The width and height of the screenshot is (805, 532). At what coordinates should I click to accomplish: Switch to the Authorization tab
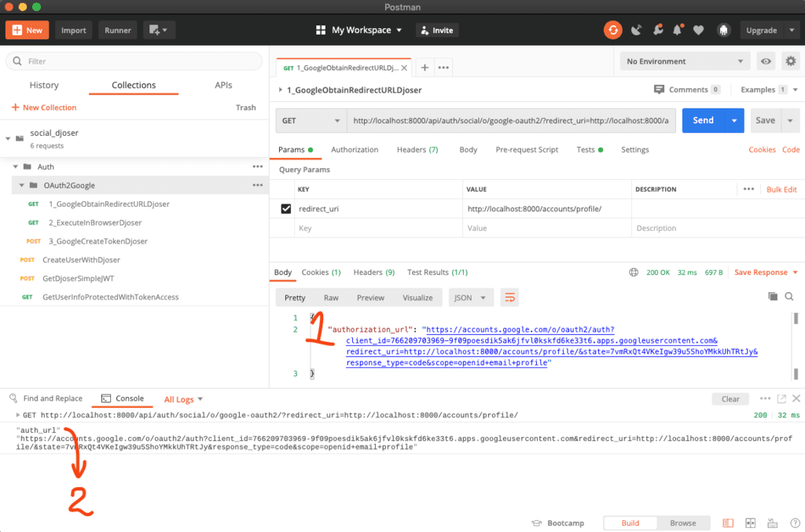pyautogui.click(x=354, y=149)
